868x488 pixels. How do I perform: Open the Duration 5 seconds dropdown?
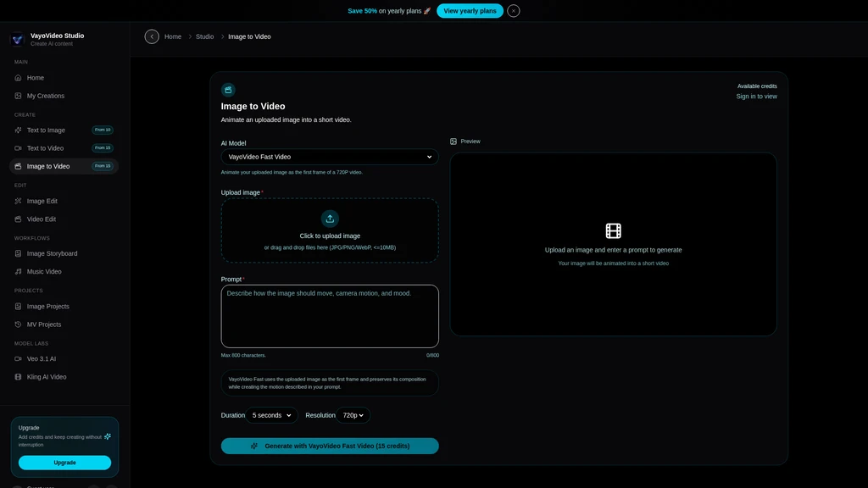pos(272,415)
